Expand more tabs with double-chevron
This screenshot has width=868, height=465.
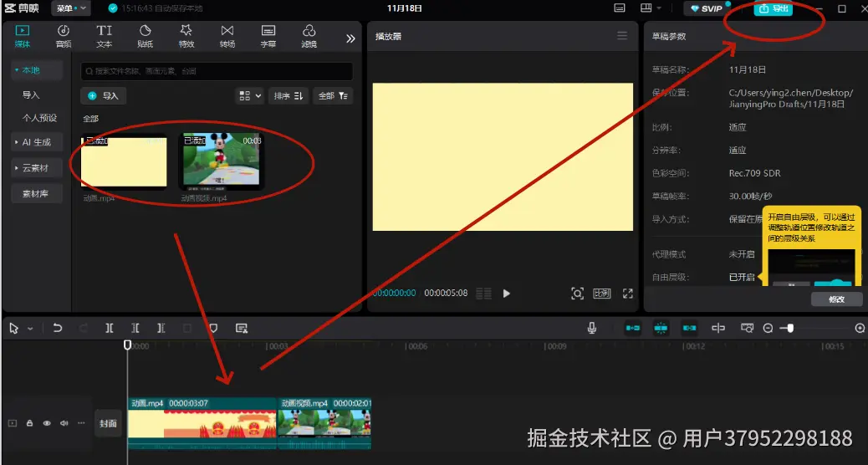[350, 38]
